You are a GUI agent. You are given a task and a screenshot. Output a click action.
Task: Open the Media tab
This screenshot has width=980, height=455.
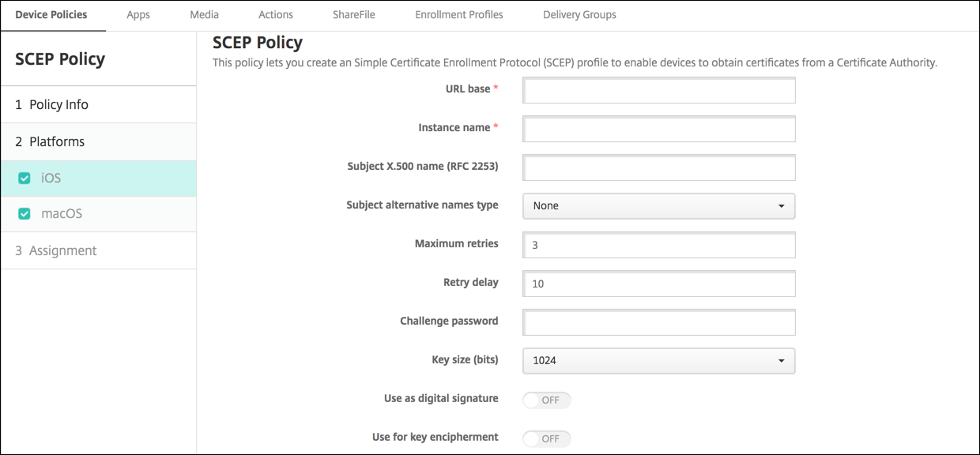pyautogui.click(x=204, y=15)
